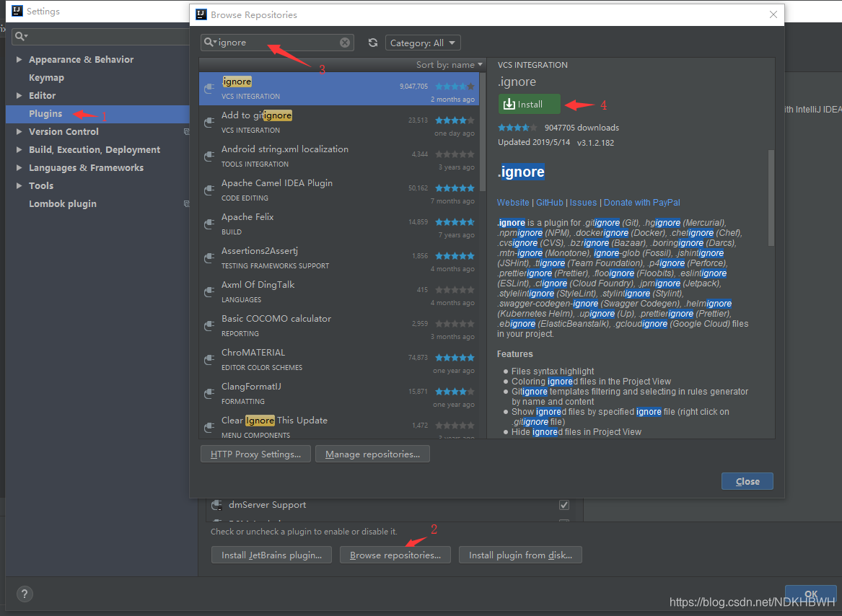Image resolution: width=842 pixels, height=616 pixels.
Task: Click the Close button of Browse Repositories
Action: pos(747,481)
